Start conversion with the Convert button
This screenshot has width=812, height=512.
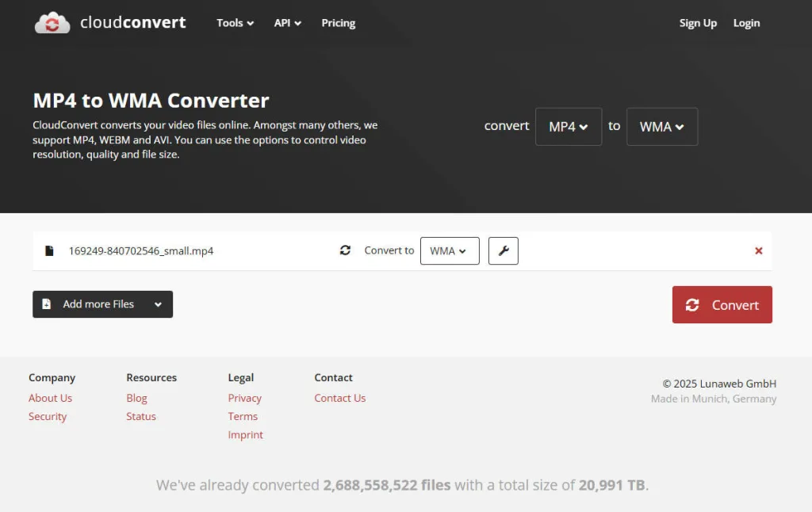tap(722, 304)
